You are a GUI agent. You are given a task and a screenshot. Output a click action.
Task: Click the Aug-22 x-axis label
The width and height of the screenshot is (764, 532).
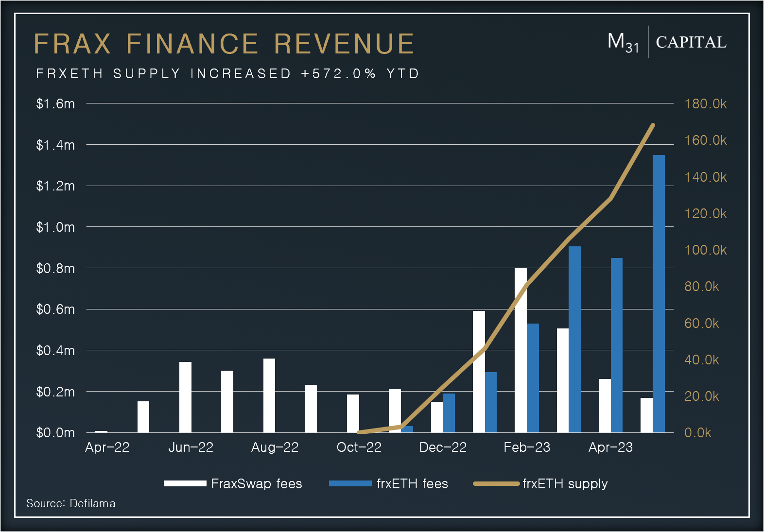point(275,447)
